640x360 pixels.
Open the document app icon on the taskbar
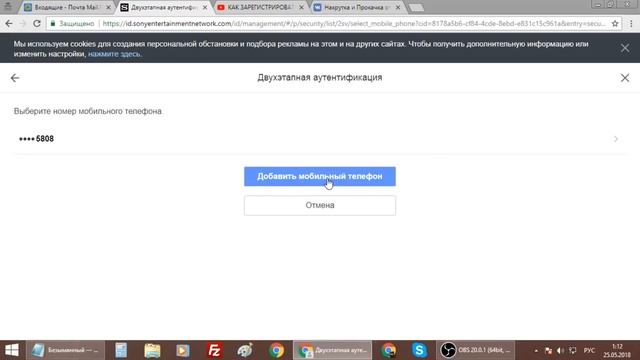121,350
